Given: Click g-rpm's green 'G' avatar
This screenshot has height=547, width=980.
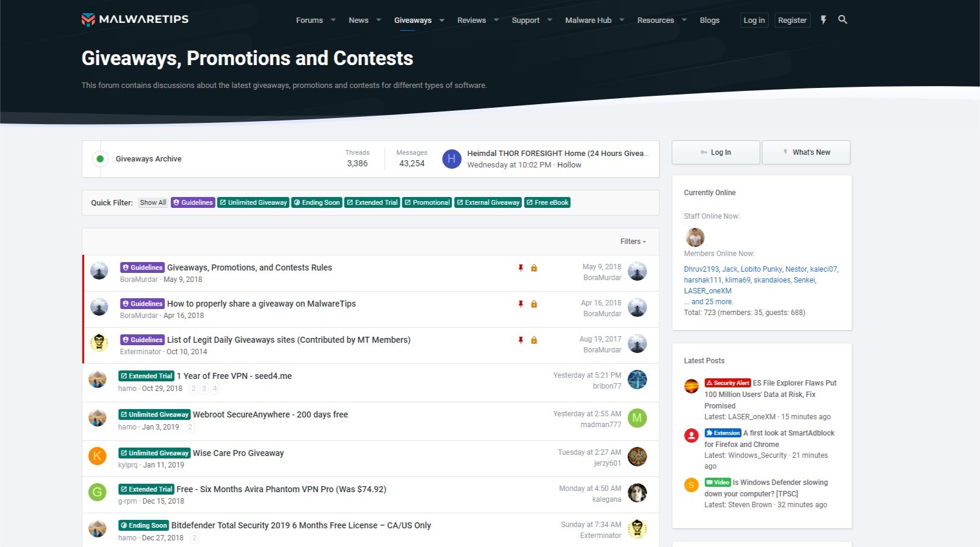Looking at the screenshot, I should click(98, 492).
